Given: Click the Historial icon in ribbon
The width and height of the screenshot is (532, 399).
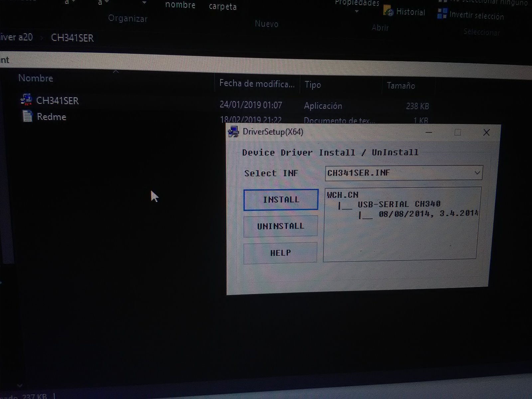Looking at the screenshot, I should pyautogui.click(x=388, y=11).
